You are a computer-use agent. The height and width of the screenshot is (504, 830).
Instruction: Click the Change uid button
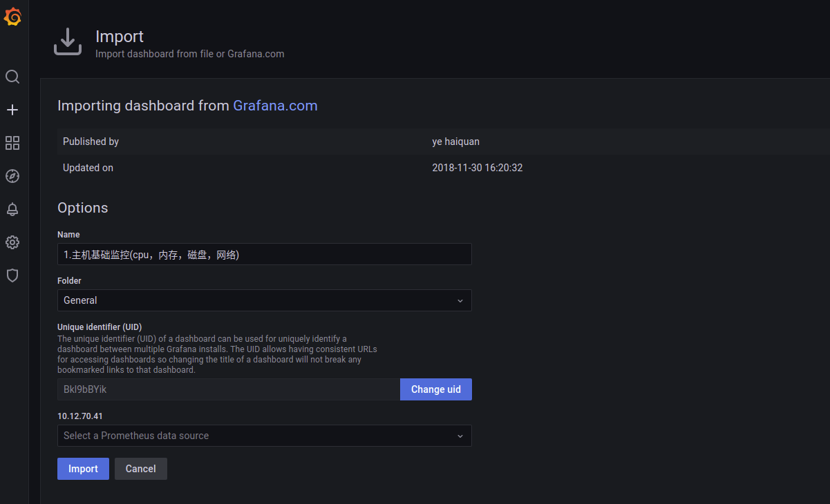click(436, 389)
